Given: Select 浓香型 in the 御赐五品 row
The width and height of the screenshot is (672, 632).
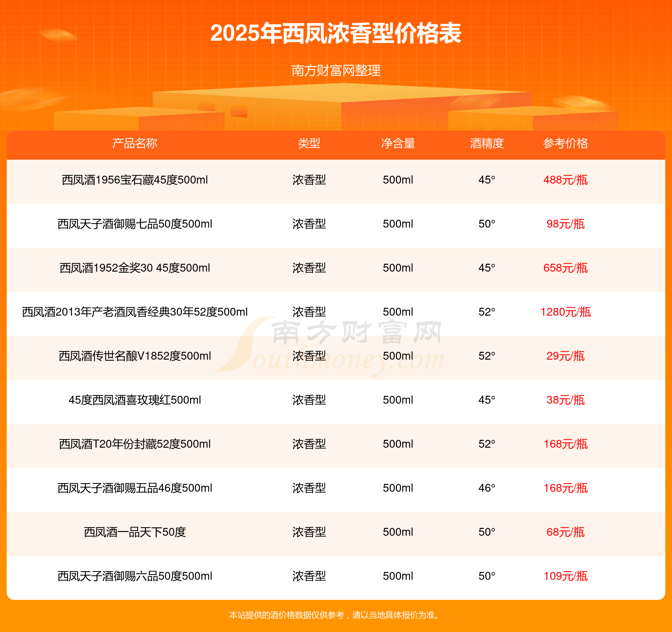Looking at the screenshot, I should 309,488.
